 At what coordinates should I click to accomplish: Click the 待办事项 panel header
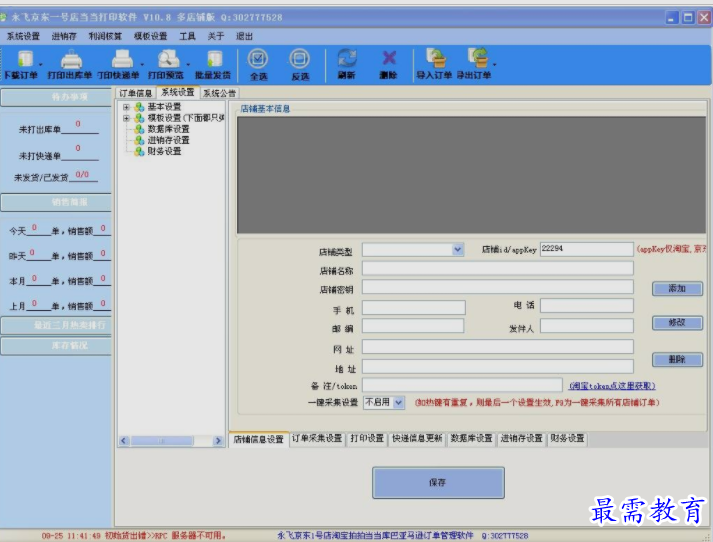point(56,97)
